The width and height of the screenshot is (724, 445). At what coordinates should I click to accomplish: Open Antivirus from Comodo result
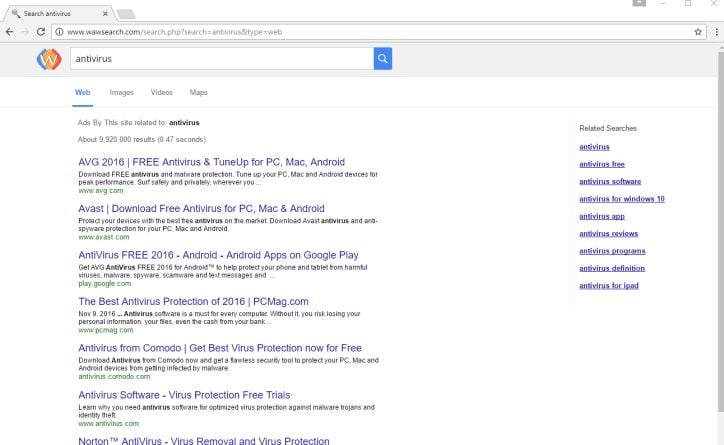[220, 348]
